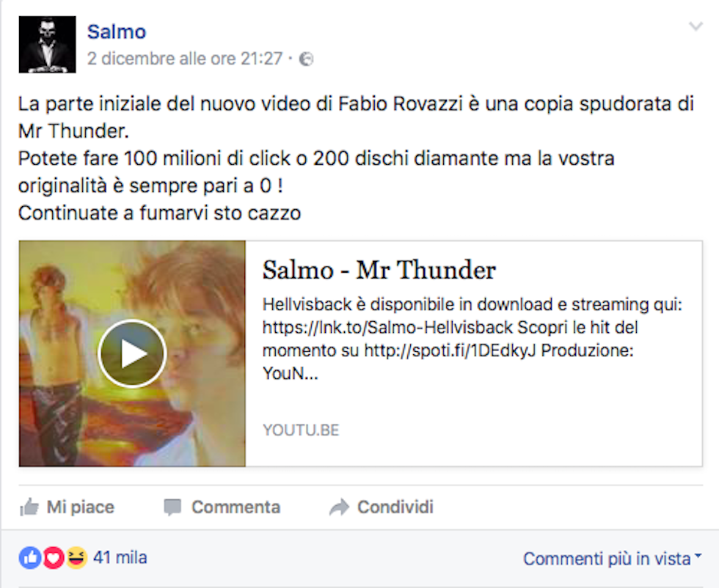The width and height of the screenshot is (719, 588).
Task: Click the share arrow icon
Action: (339, 507)
